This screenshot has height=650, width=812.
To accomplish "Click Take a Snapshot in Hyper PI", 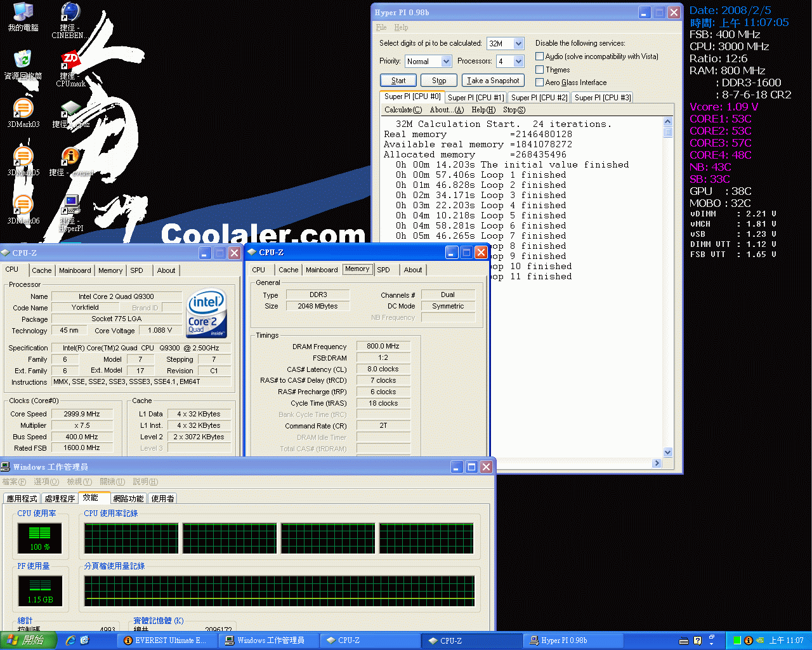I will (x=493, y=81).
